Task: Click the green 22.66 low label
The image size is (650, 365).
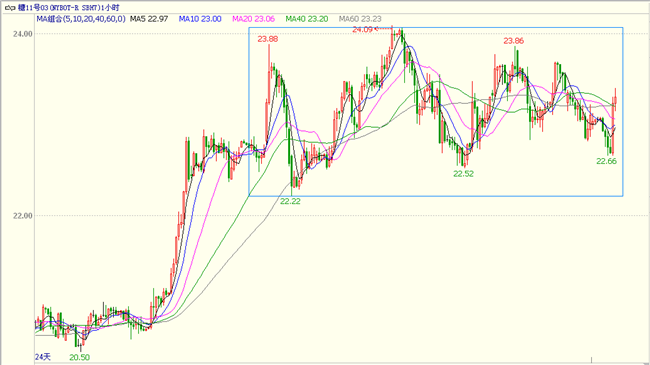Action: click(606, 161)
